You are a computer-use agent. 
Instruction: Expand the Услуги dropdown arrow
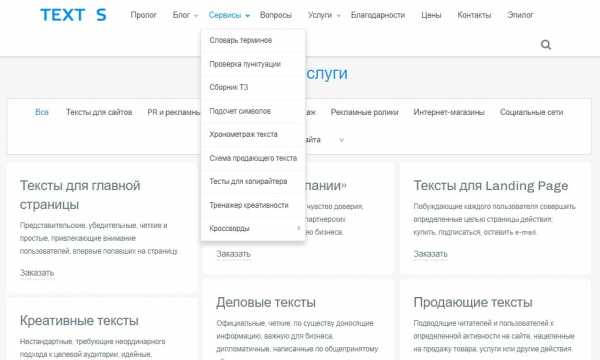[338, 16]
